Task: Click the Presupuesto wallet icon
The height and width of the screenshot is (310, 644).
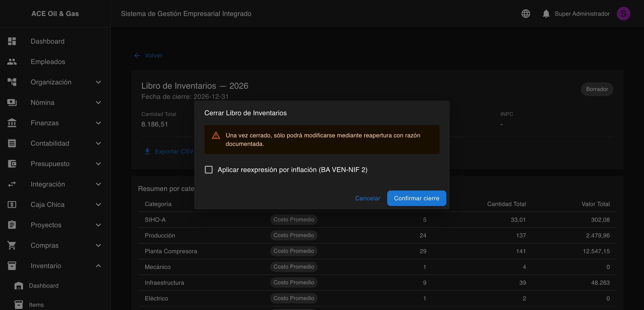Action: pyautogui.click(x=12, y=164)
